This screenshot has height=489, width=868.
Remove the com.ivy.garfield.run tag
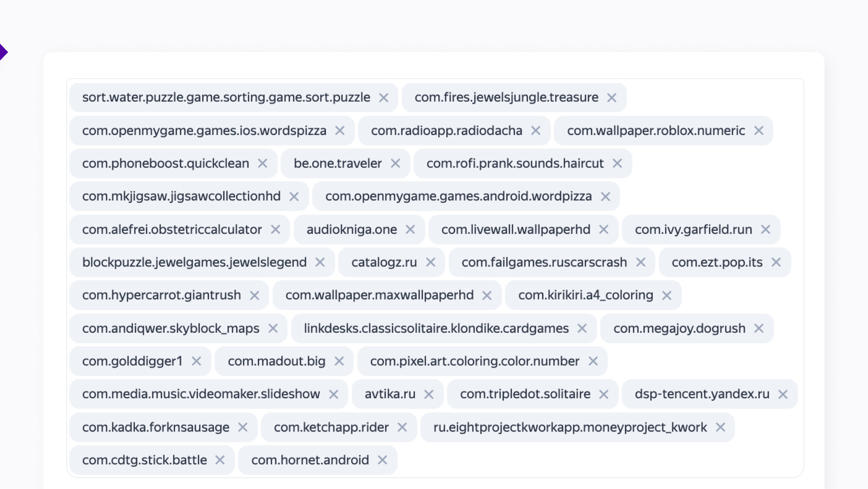[765, 229]
